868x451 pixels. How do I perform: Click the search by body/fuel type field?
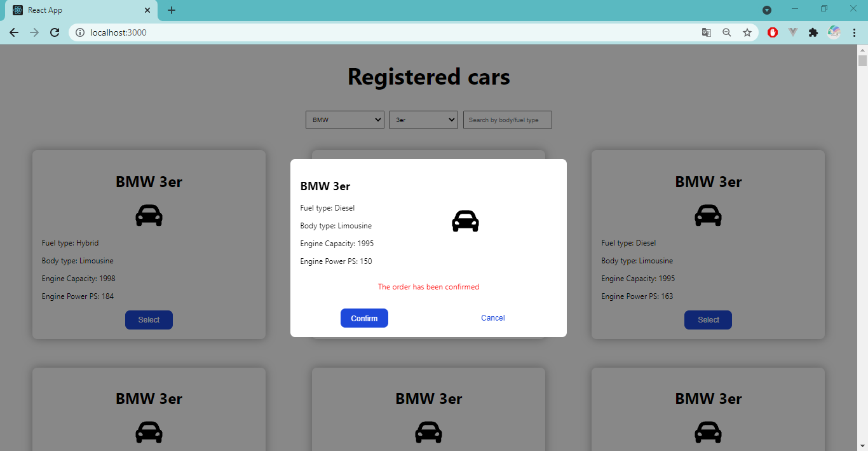(507, 120)
